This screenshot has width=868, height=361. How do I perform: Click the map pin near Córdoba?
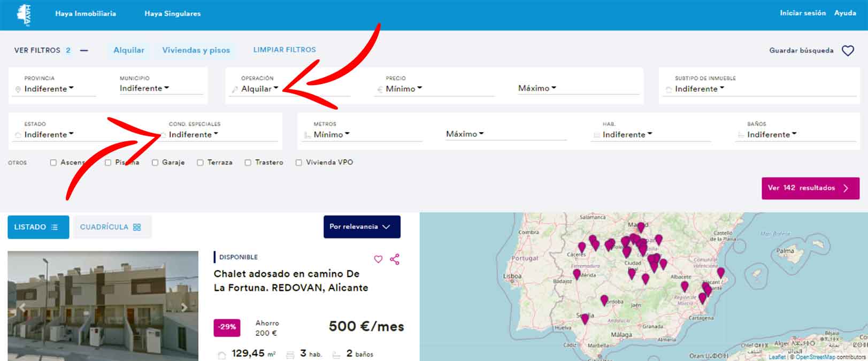[x=604, y=300]
